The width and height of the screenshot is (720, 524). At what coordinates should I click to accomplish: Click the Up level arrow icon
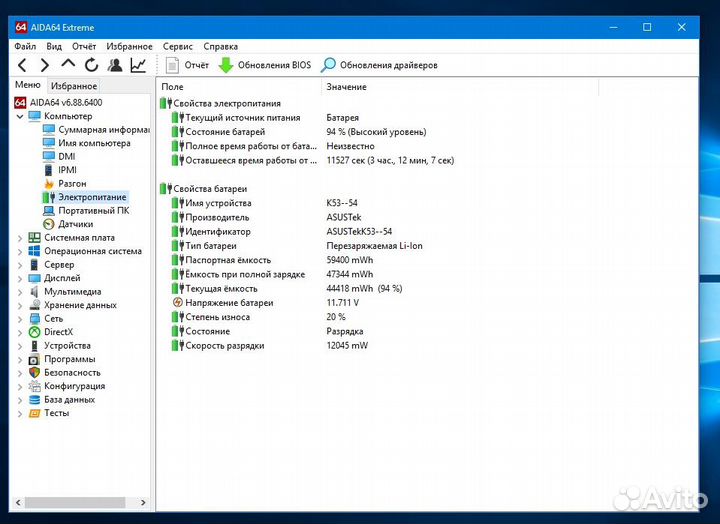point(68,65)
